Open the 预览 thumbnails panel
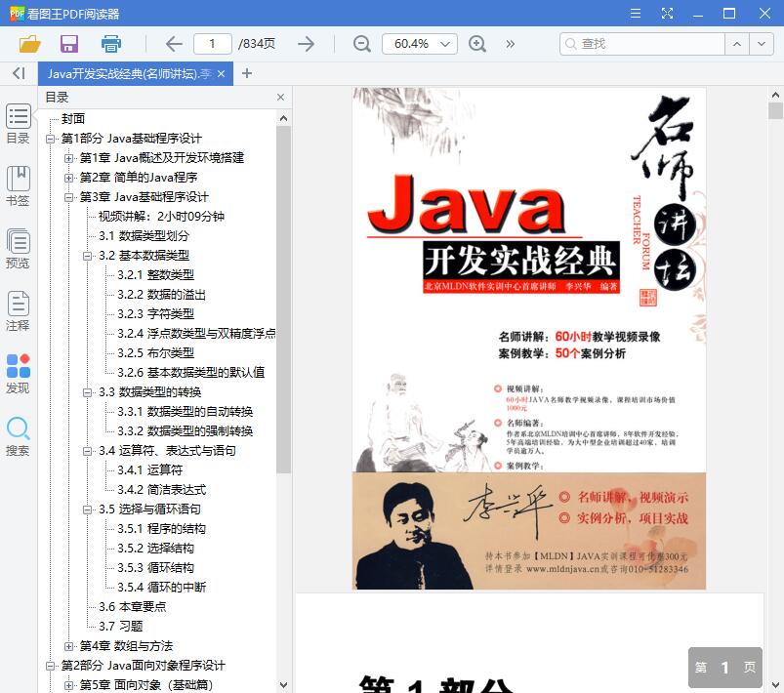784x693 pixels. [x=18, y=249]
